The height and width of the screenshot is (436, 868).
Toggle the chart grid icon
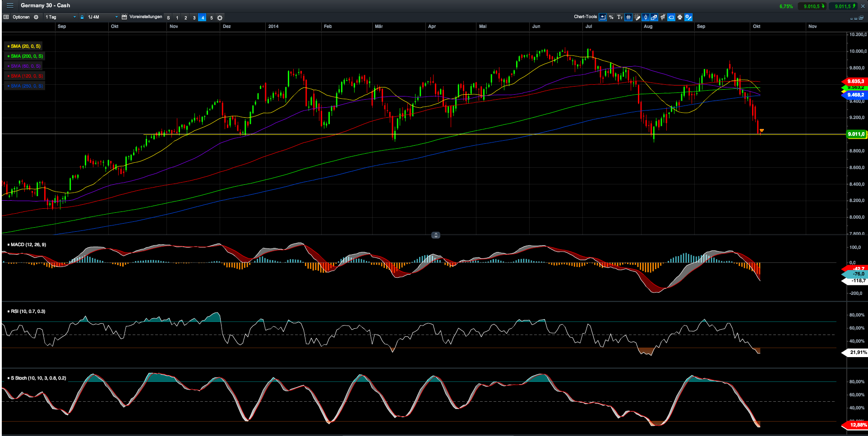pyautogui.click(x=628, y=18)
